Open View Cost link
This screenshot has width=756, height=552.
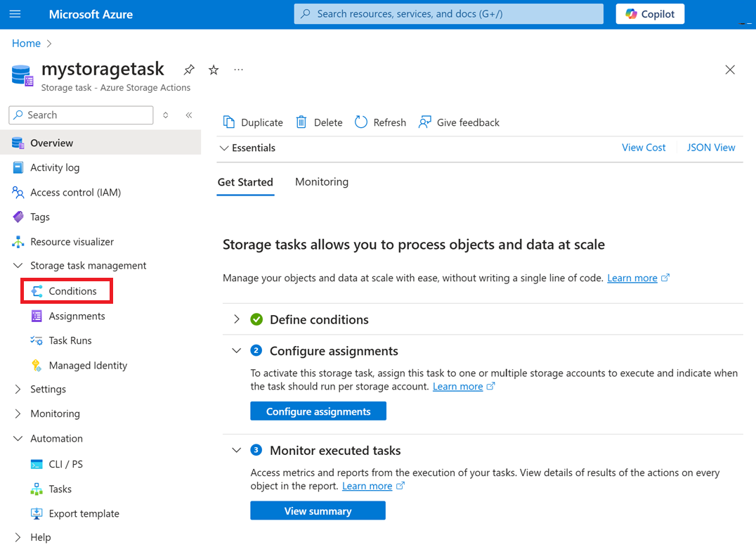[643, 148]
